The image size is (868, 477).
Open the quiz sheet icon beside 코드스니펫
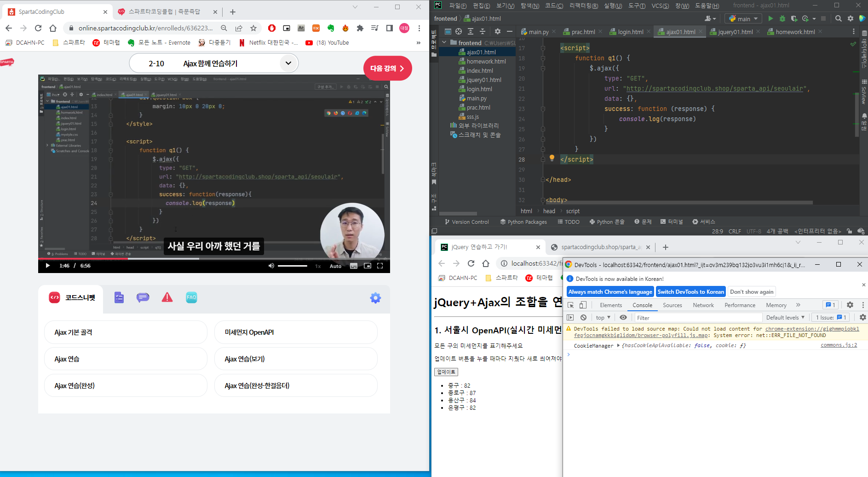tap(119, 297)
